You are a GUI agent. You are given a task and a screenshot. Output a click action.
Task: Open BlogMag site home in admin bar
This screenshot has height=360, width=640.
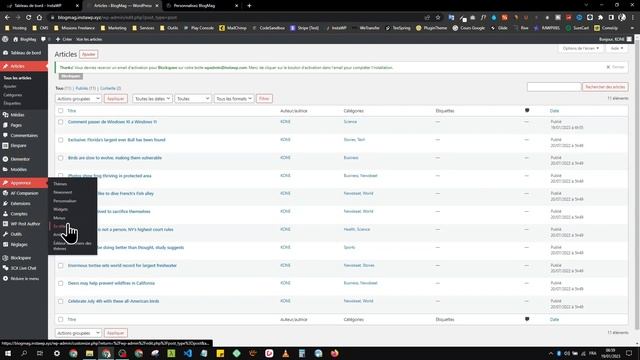tap(25, 39)
